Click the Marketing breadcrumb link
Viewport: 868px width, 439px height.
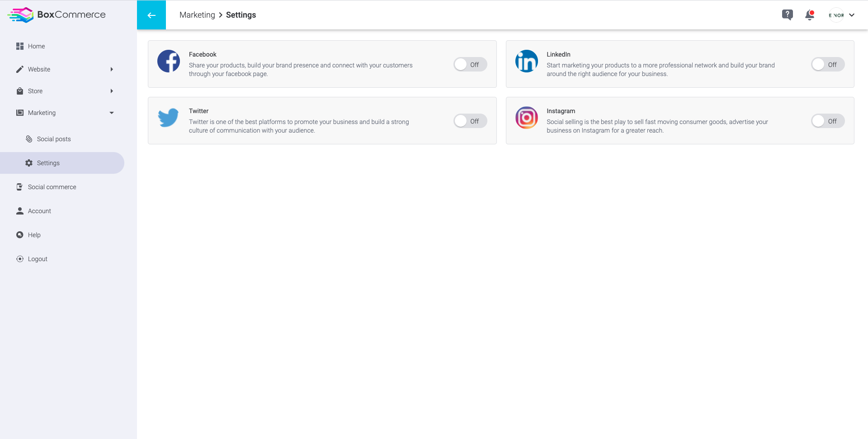pyautogui.click(x=197, y=15)
